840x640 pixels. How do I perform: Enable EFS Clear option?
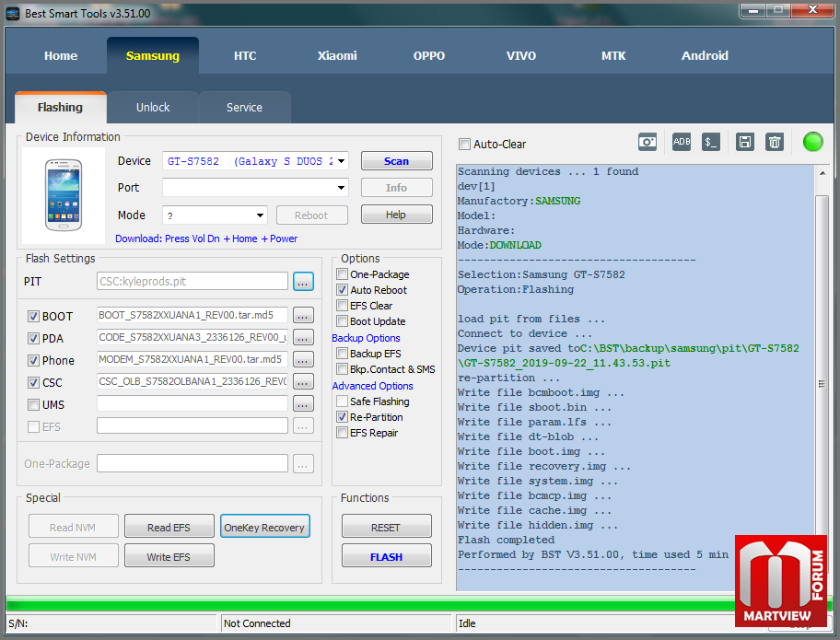click(x=343, y=306)
